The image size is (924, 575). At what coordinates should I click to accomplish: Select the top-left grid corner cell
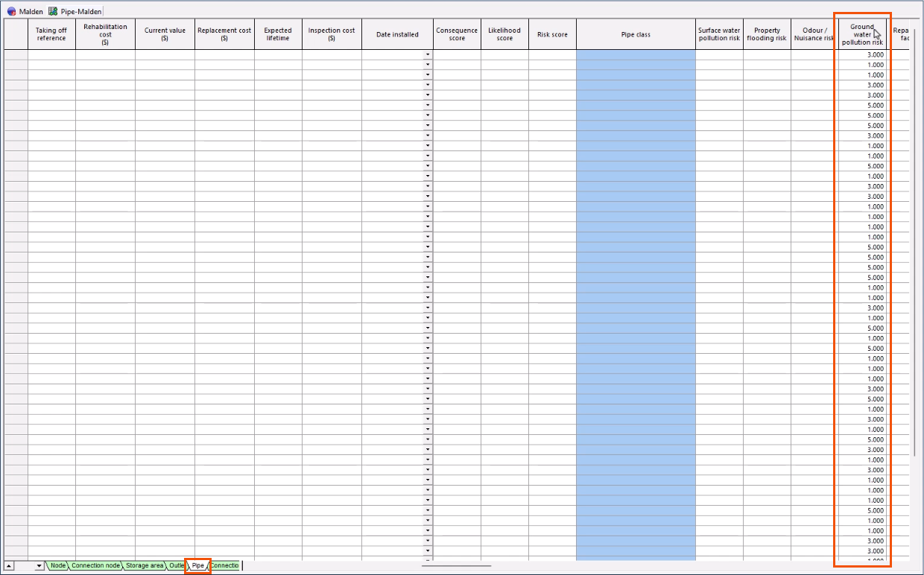[x=16, y=34]
